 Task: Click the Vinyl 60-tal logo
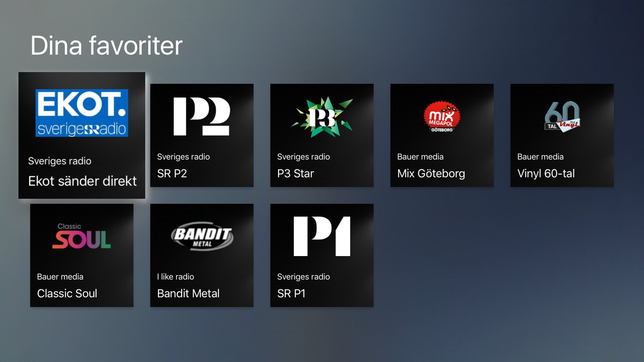tap(562, 117)
